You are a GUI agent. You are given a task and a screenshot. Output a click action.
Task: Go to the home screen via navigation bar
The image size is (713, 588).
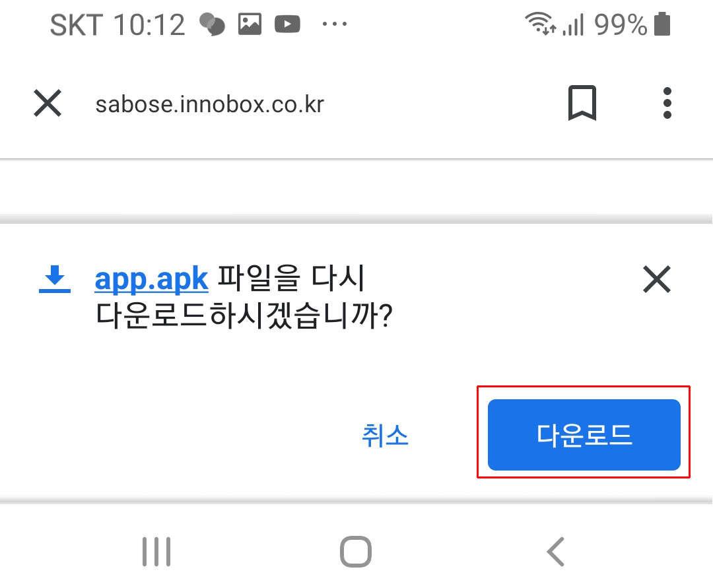(356, 552)
